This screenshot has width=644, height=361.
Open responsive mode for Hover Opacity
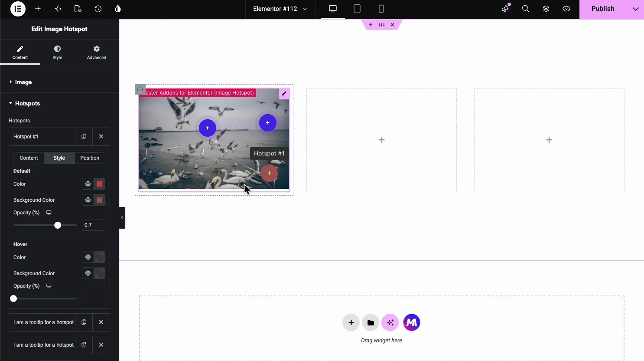point(49,286)
